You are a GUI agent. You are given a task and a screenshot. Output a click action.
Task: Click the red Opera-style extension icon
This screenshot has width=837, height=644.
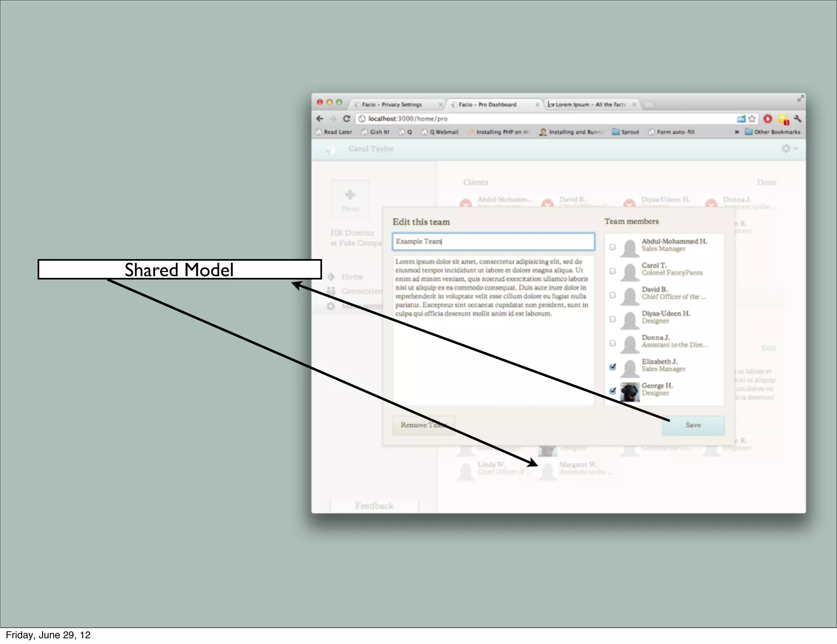pyautogui.click(x=768, y=119)
